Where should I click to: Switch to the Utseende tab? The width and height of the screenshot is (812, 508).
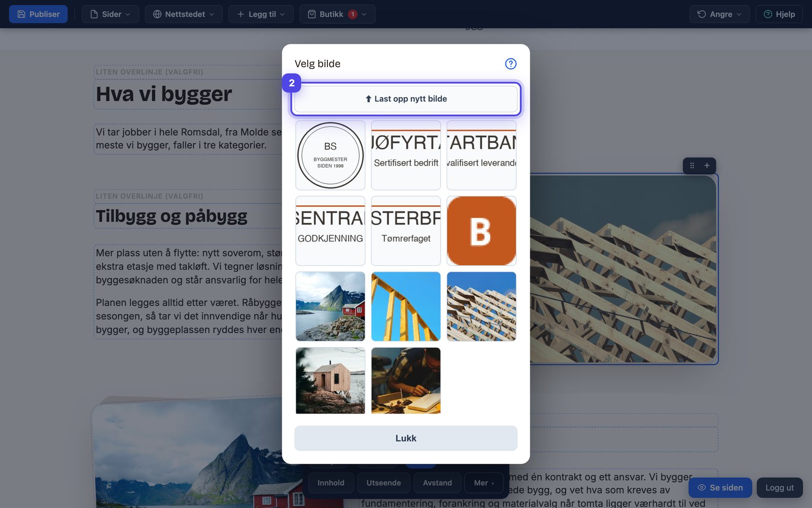coord(384,483)
